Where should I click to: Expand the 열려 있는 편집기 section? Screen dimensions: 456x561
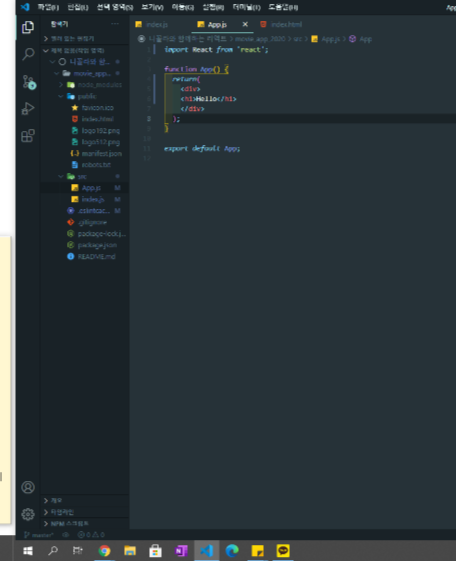[84, 39]
